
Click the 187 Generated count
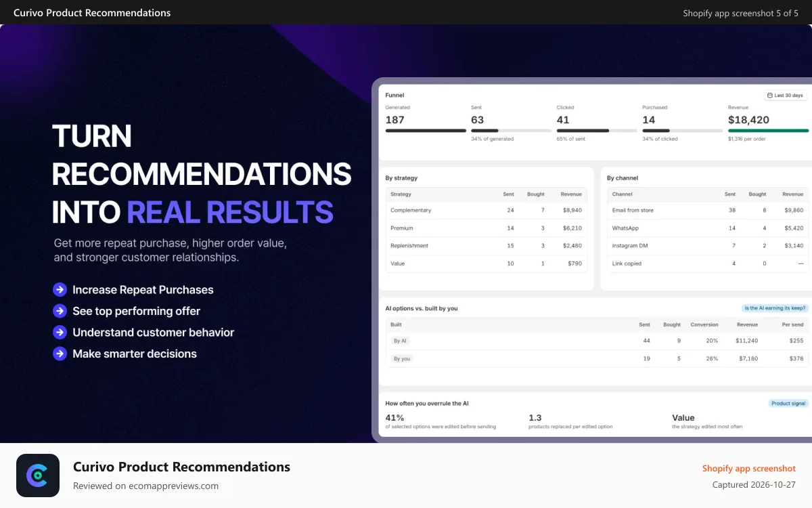click(395, 120)
